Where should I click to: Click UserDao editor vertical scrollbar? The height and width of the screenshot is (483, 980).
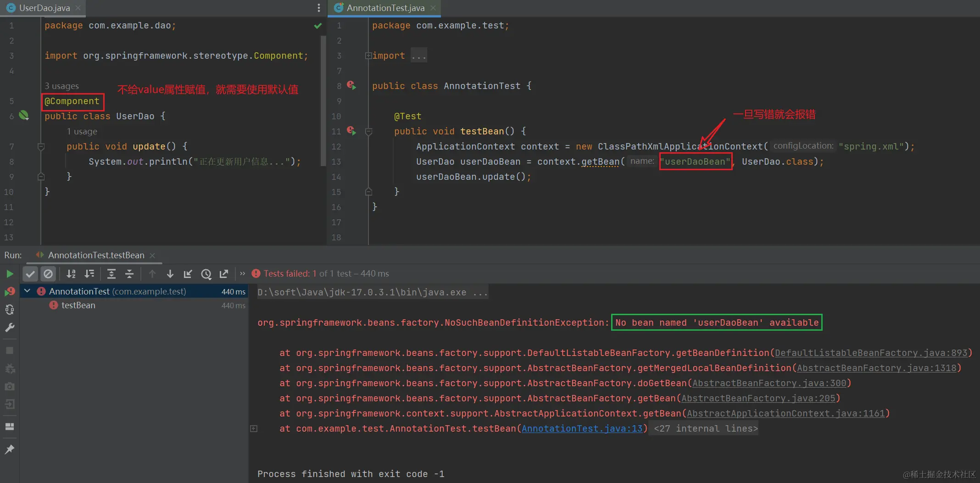323,101
